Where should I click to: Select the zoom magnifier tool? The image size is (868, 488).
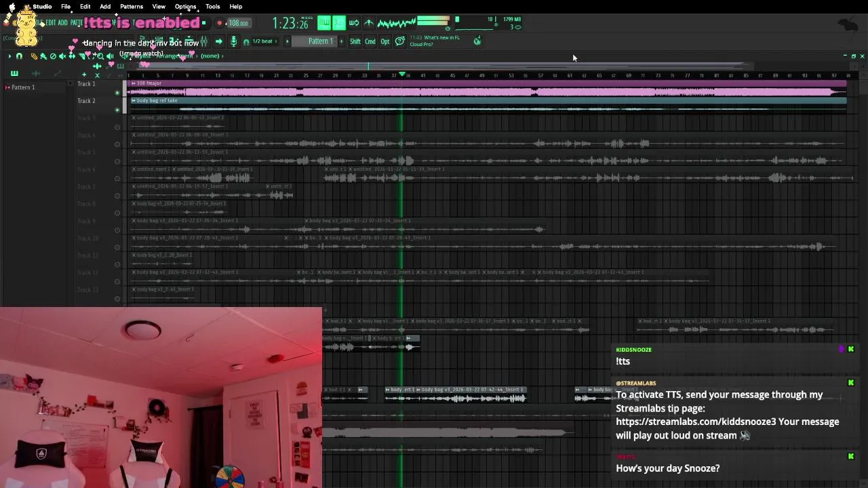click(x=100, y=56)
